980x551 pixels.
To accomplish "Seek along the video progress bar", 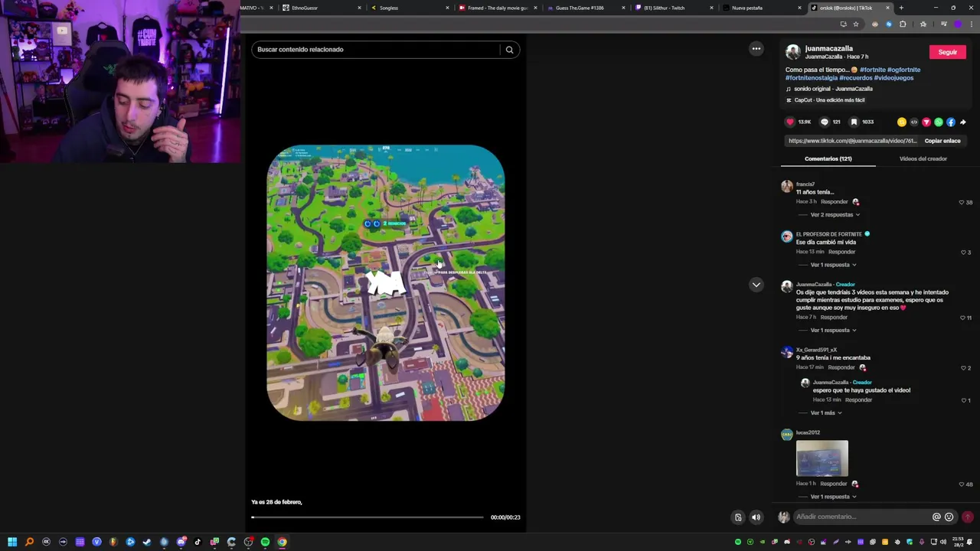I will pos(367,517).
